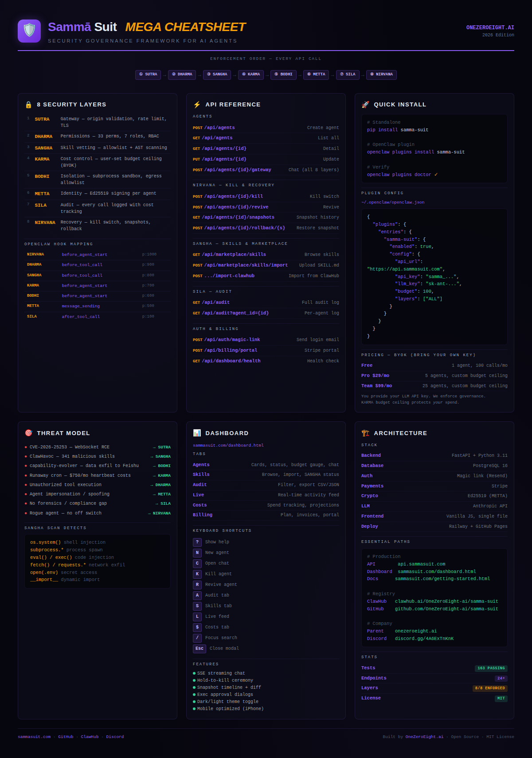This screenshot has width=532, height=758.
Task: Click the A key for Audit tab
Action: [197, 595]
